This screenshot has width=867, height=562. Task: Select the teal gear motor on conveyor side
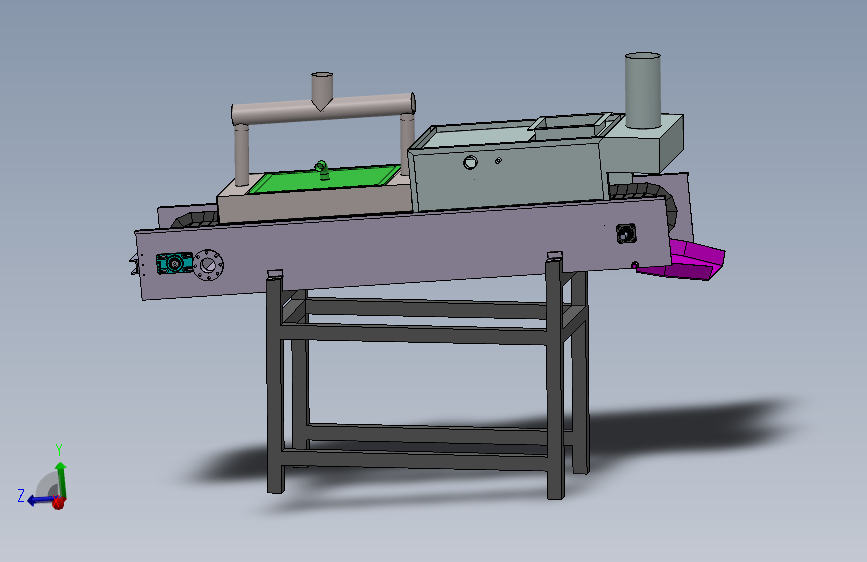pyautogui.click(x=174, y=263)
